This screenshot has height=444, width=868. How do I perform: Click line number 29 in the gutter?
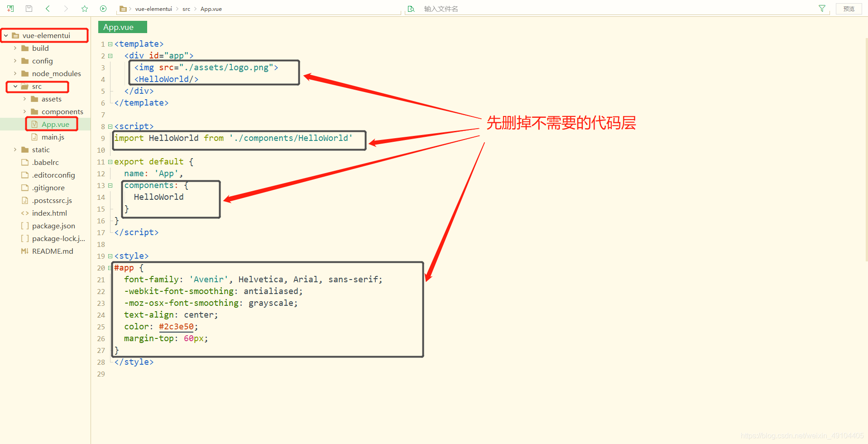[101, 374]
